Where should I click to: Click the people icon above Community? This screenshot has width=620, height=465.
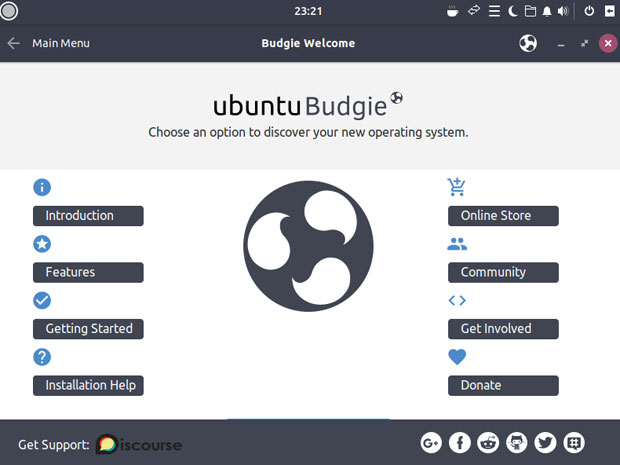click(457, 244)
